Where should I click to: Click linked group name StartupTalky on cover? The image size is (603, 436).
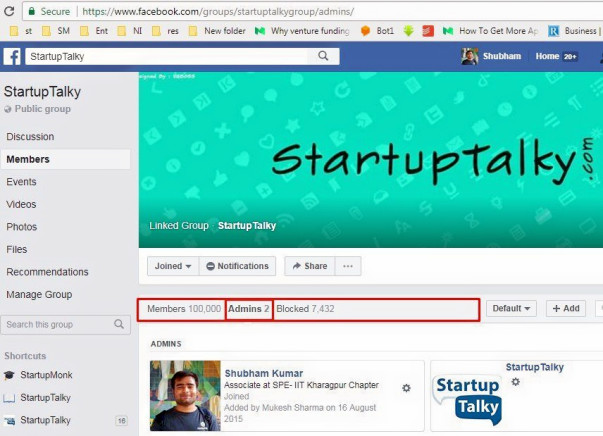[247, 226]
